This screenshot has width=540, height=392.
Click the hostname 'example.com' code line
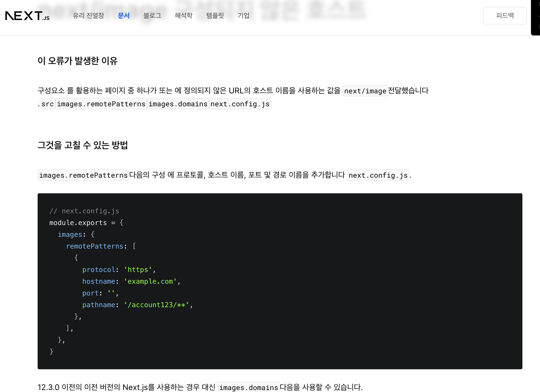(x=131, y=282)
